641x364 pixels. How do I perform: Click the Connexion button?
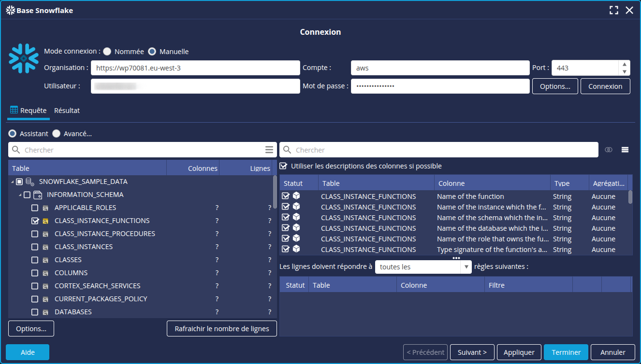coord(605,86)
